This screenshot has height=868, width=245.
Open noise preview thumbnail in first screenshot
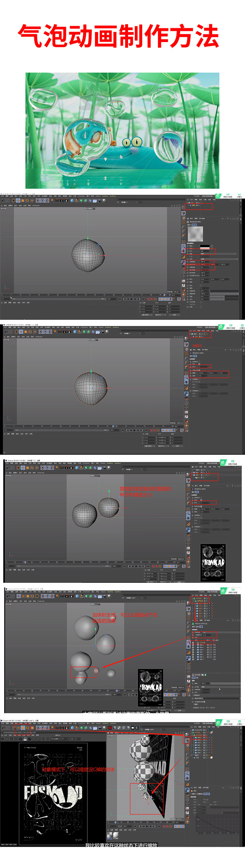195,234
